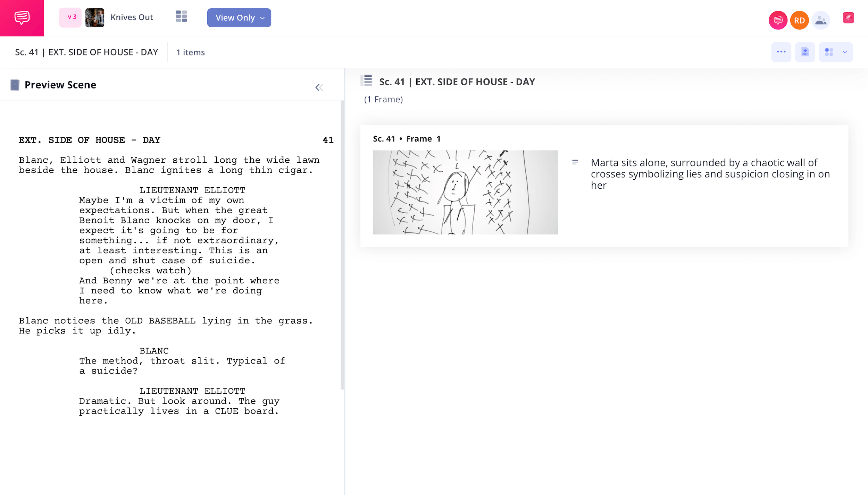868x495 pixels.
Task: Click the small pink notification chat icon
Action: point(848,18)
